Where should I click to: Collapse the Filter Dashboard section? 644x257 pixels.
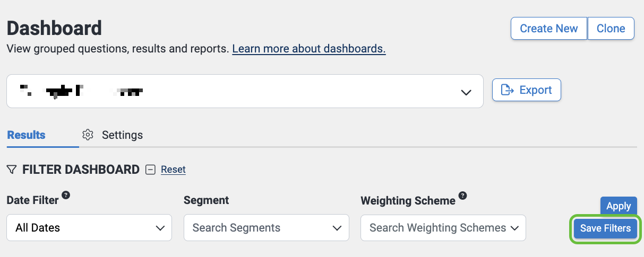click(x=151, y=170)
